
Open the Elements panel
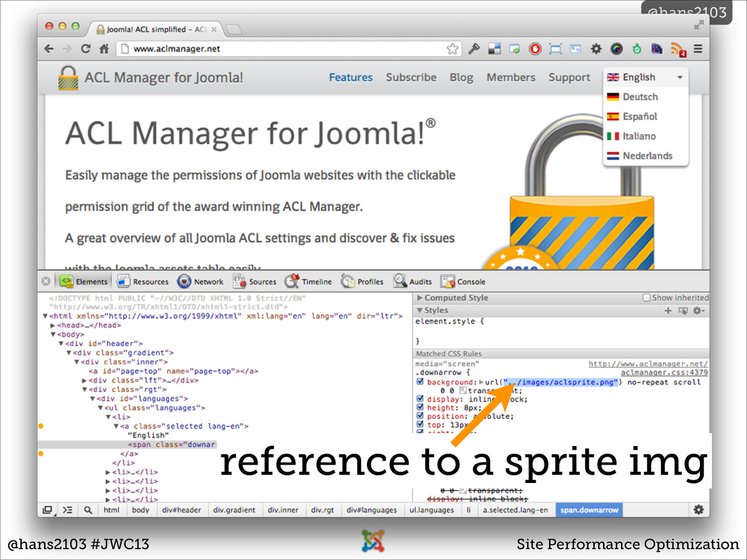(84, 281)
